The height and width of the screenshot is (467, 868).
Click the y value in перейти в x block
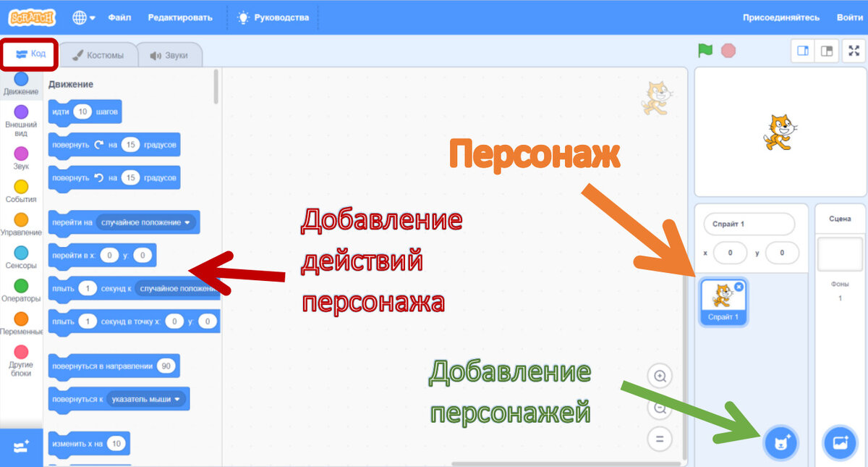point(142,255)
